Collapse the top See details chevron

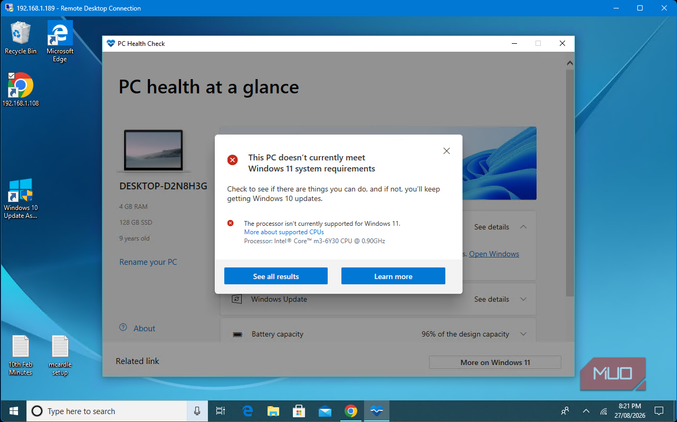point(523,227)
